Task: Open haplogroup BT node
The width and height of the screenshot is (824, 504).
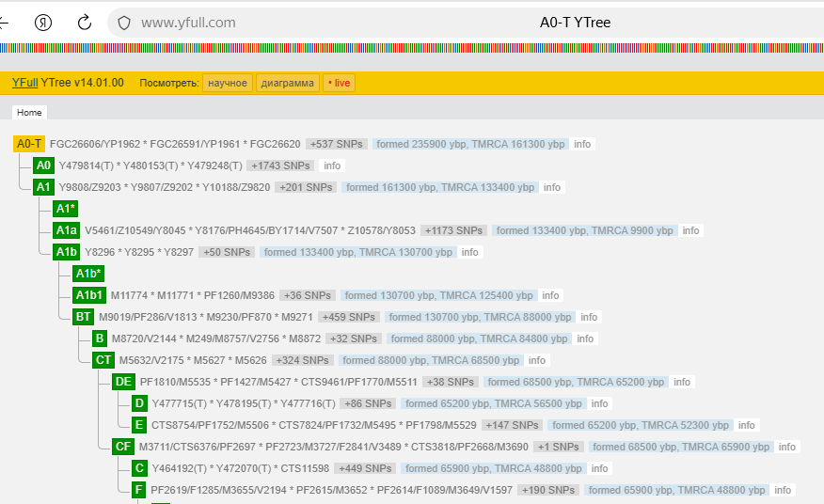Action: tap(83, 317)
